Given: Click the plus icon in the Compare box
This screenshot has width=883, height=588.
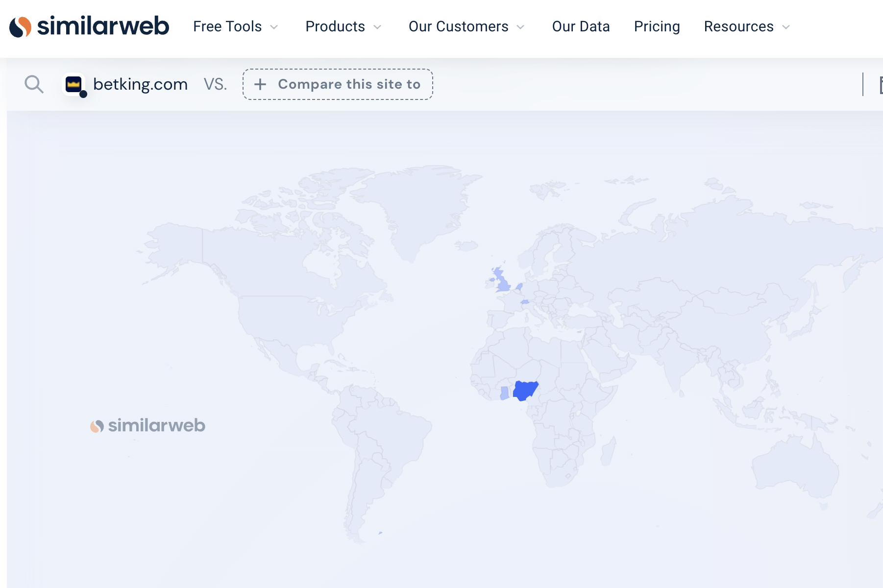Looking at the screenshot, I should [x=260, y=84].
